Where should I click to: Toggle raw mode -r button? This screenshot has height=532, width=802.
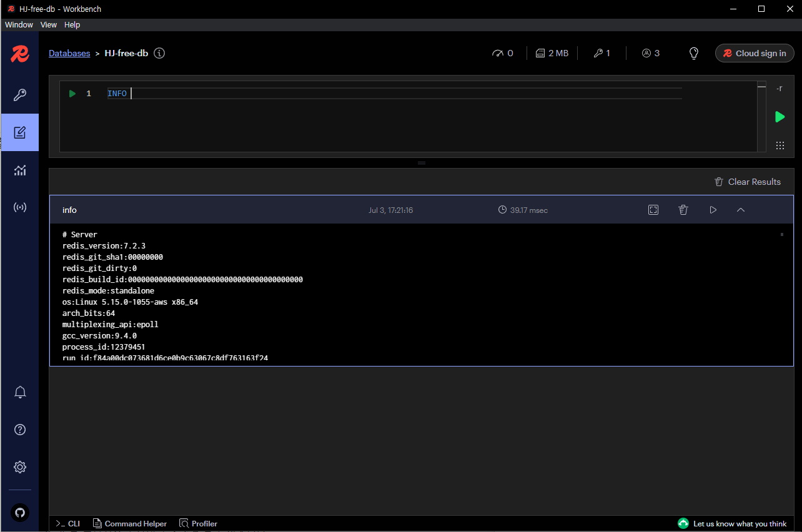(780, 88)
